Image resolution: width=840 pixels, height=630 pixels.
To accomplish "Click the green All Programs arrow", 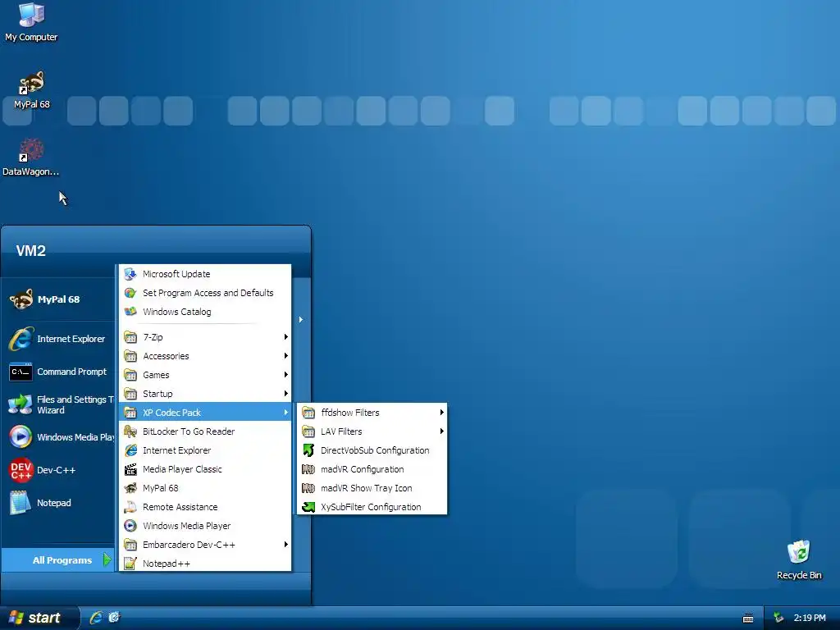I will point(107,559).
